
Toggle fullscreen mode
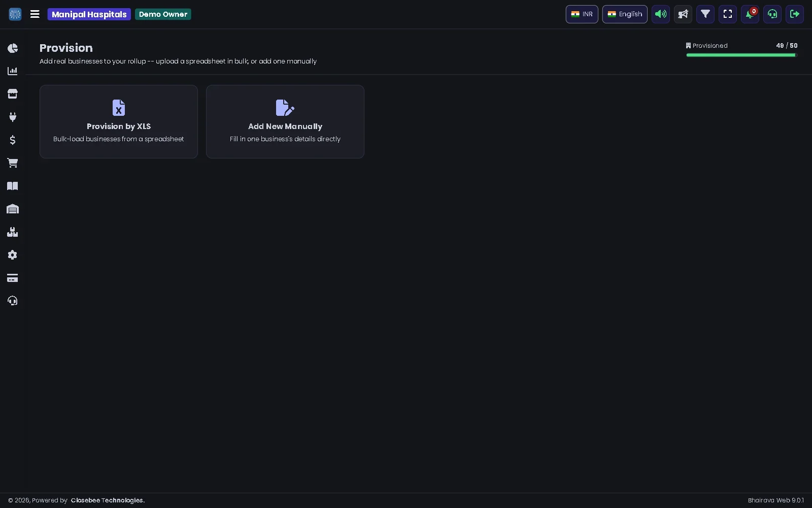(x=728, y=14)
